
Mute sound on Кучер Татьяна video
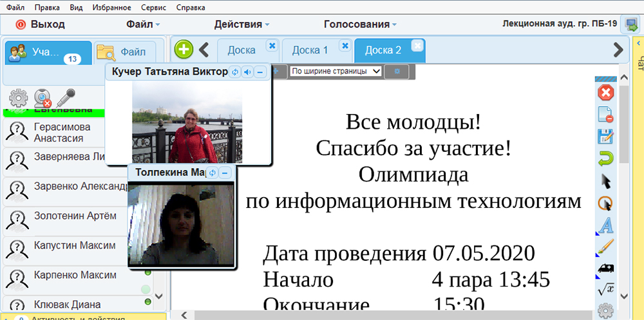click(x=247, y=72)
